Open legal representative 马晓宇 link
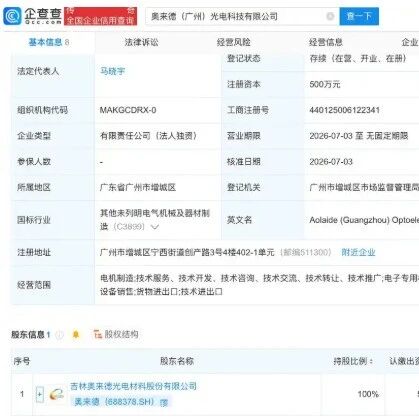Image resolution: width=419 pixels, height=419 pixels. [x=112, y=71]
